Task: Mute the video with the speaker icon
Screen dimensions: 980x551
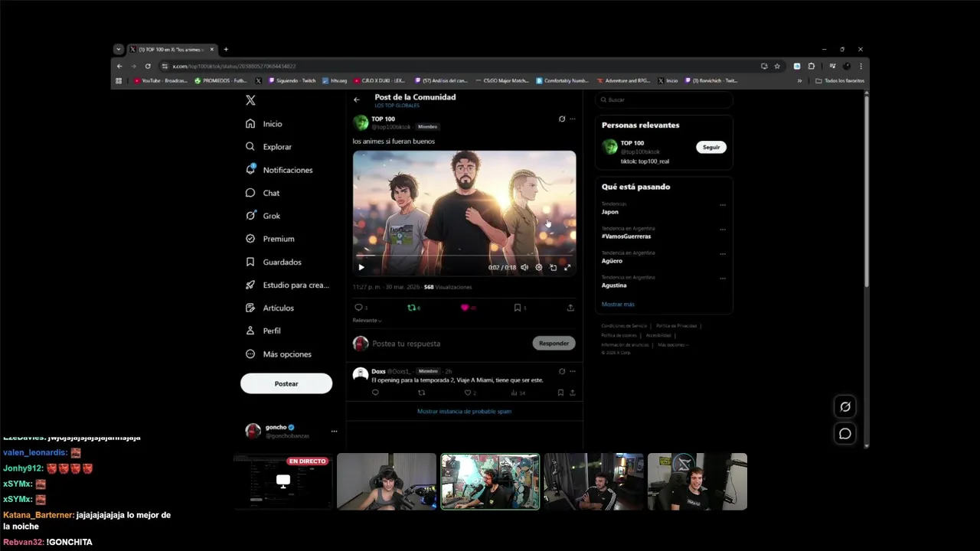Action: [x=524, y=267]
